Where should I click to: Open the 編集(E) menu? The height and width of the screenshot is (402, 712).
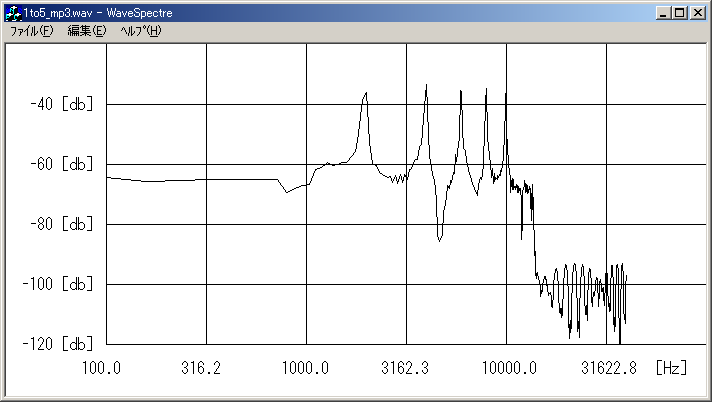(x=87, y=31)
